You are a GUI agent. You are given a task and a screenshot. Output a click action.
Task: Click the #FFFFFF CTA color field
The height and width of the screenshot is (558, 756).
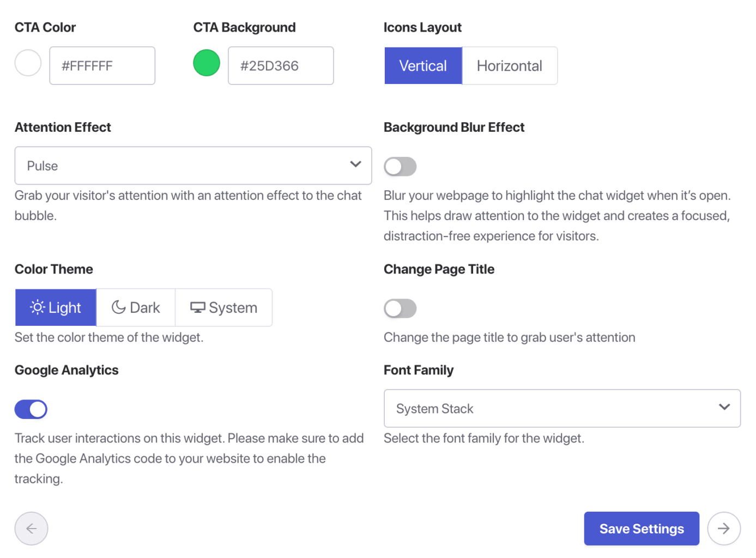coord(102,66)
